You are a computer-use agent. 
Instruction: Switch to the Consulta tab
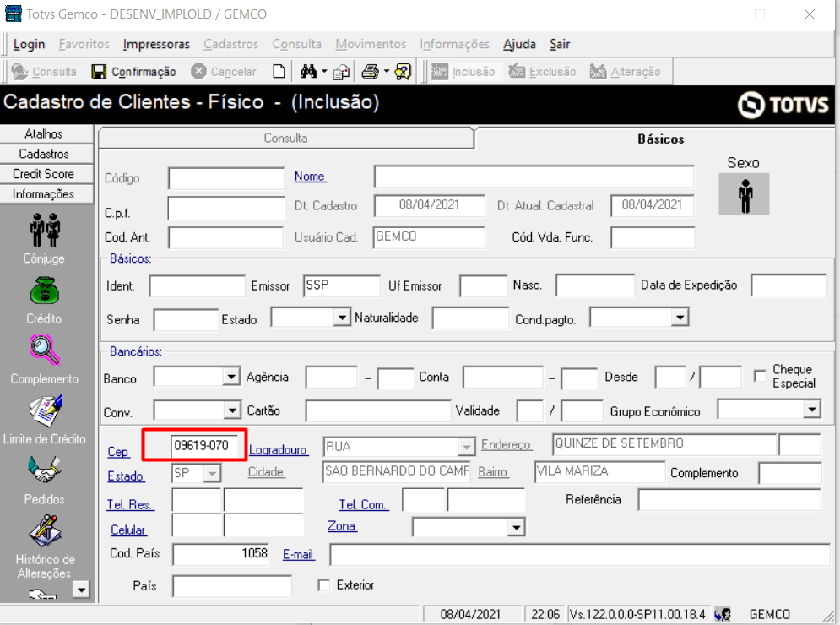(286, 139)
